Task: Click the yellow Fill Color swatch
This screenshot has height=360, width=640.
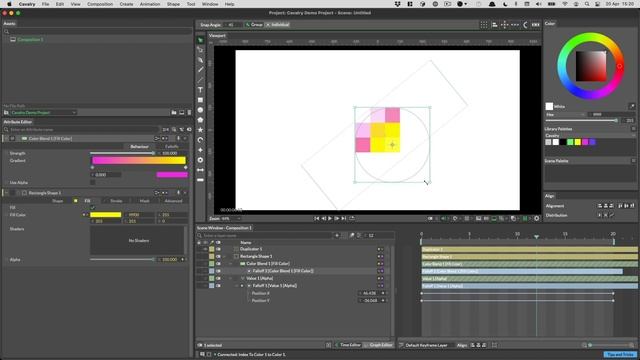Action: (x=106, y=215)
